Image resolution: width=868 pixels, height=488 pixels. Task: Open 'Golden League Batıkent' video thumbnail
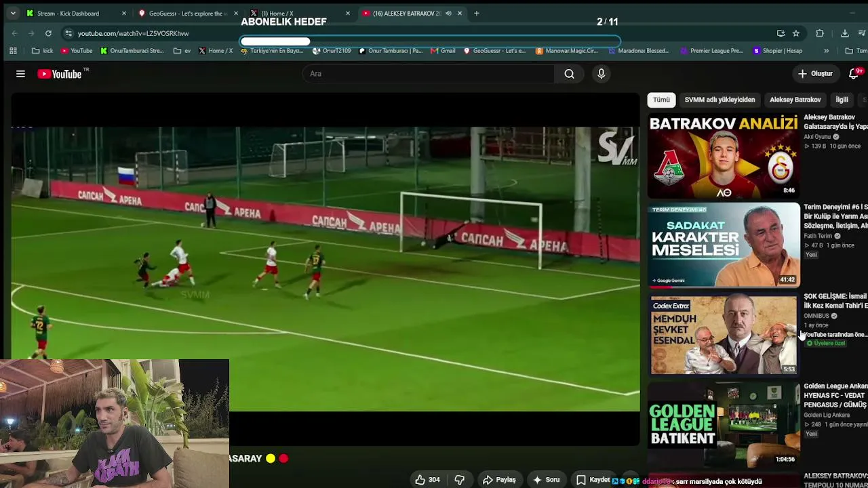(x=724, y=425)
